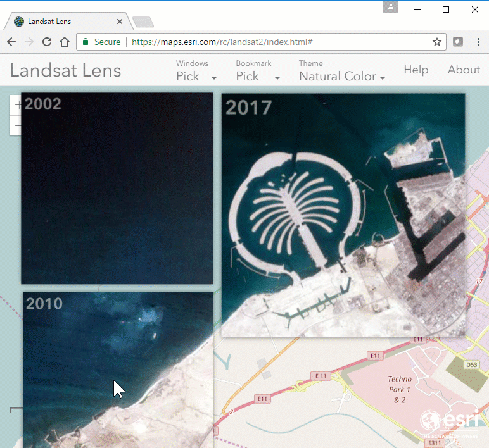Click the esri logo
The image size is (489, 448).
[x=450, y=423]
